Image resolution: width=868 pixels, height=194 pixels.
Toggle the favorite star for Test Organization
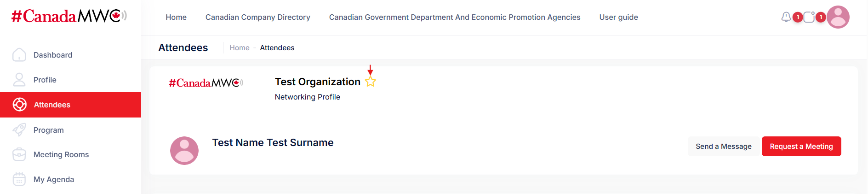click(371, 82)
